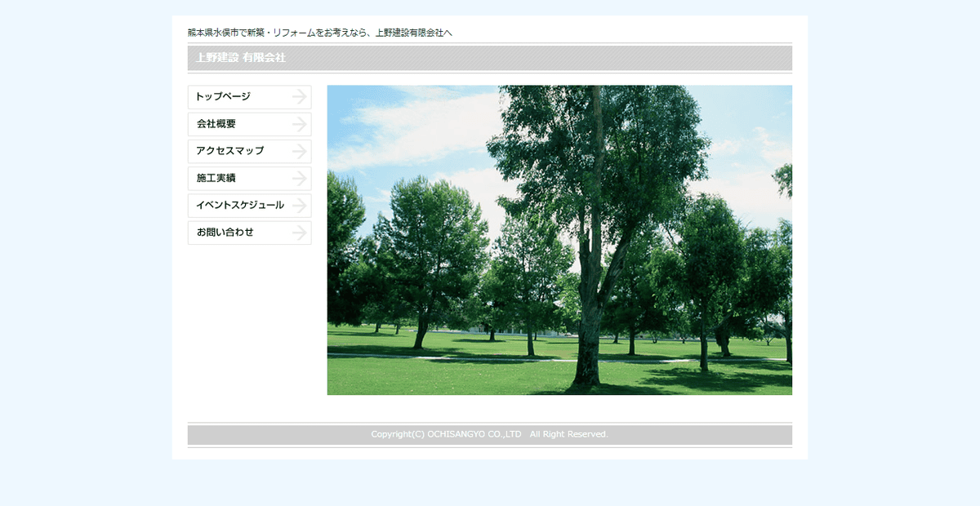Click the arrow icon beside お問い合わせ
This screenshot has width=980, height=506.
(298, 233)
